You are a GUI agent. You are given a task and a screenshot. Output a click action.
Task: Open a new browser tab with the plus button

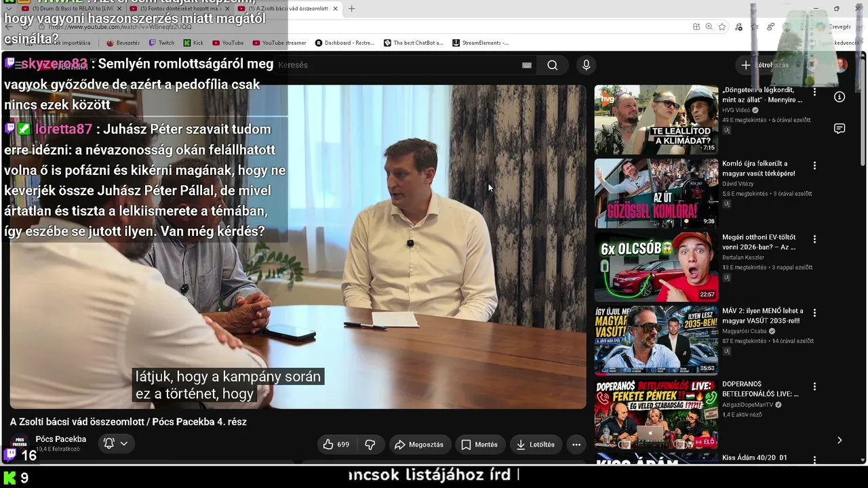351,9
